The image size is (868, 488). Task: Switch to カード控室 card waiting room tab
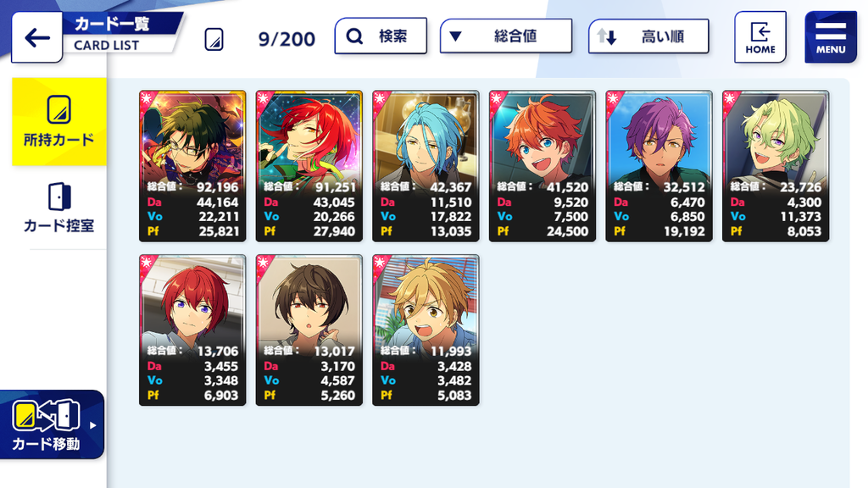tap(59, 208)
